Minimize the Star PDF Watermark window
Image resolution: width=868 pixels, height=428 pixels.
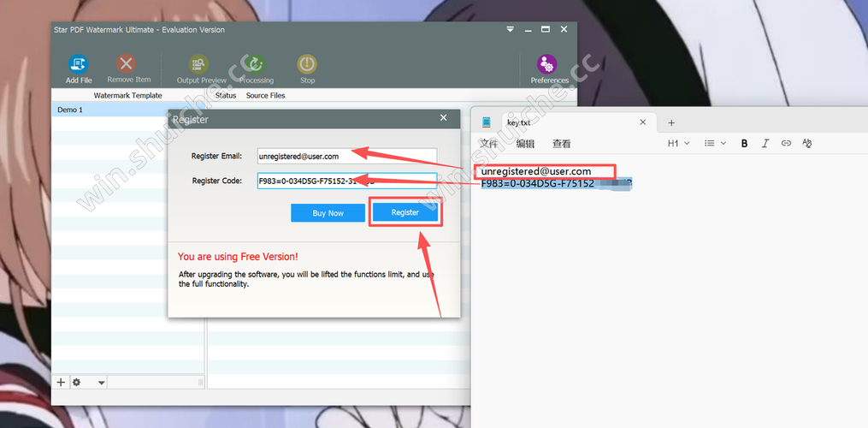coord(528,29)
